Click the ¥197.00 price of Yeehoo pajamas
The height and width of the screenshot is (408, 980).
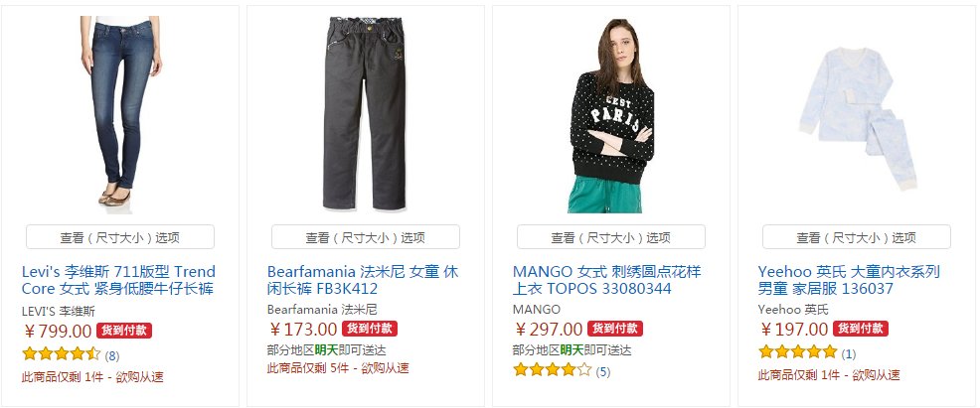pyautogui.click(x=794, y=329)
